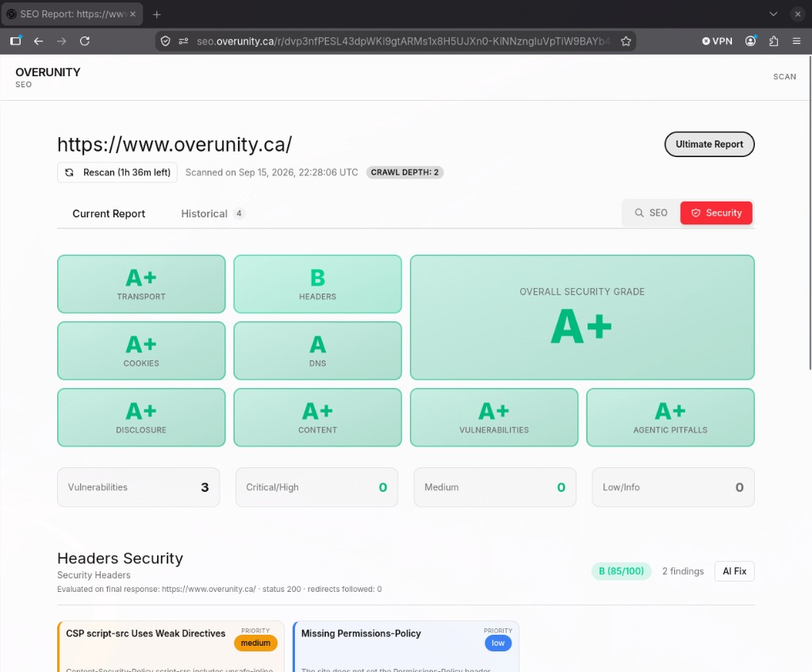Click the shield tracking-protection icon in address bar
The width and height of the screenshot is (812, 672).
pyautogui.click(x=165, y=41)
